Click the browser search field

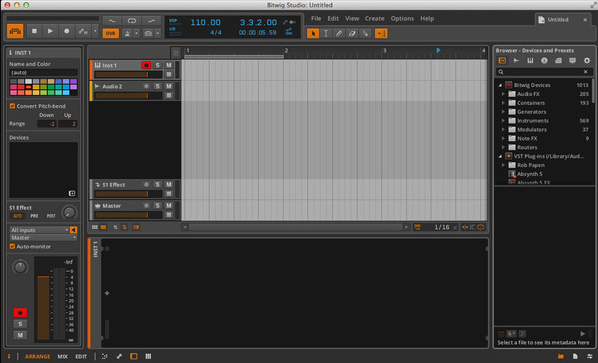(544, 72)
